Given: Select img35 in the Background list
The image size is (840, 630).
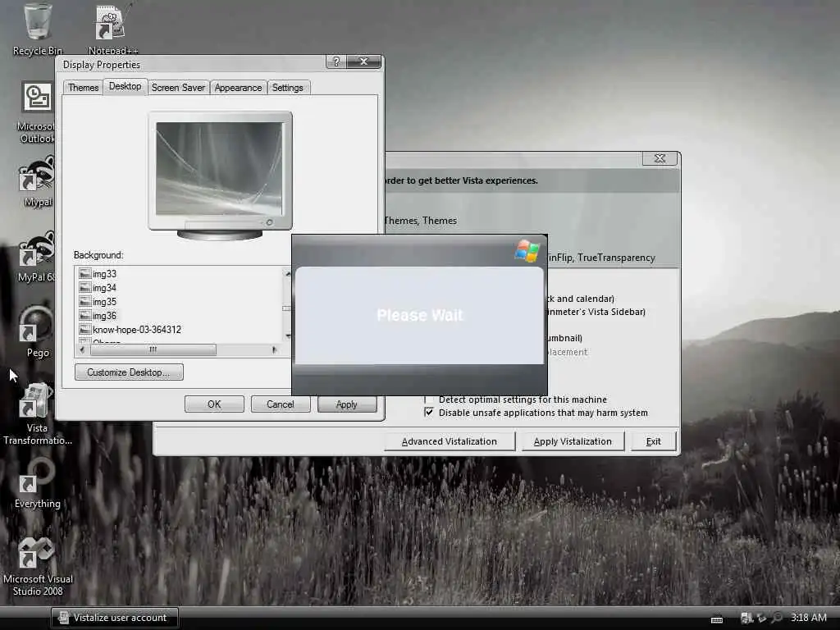Looking at the screenshot, I should click(104, 302).
